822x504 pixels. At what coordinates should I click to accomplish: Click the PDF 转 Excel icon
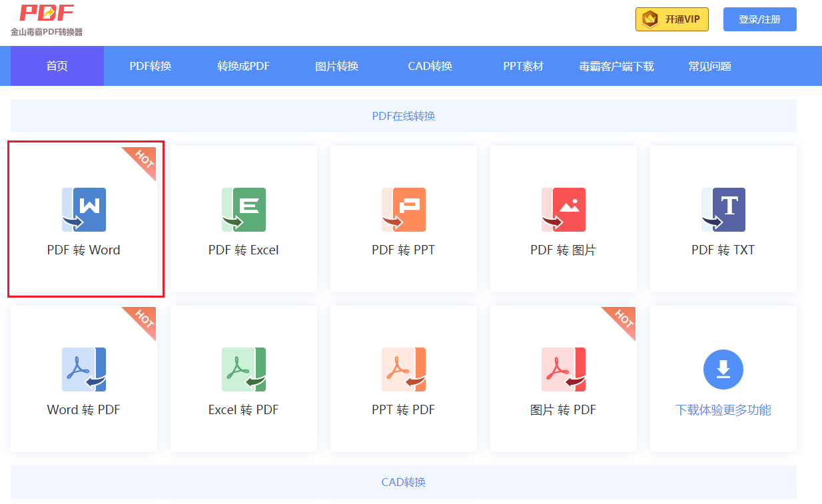pyautogui.click(x=244, y=210)
